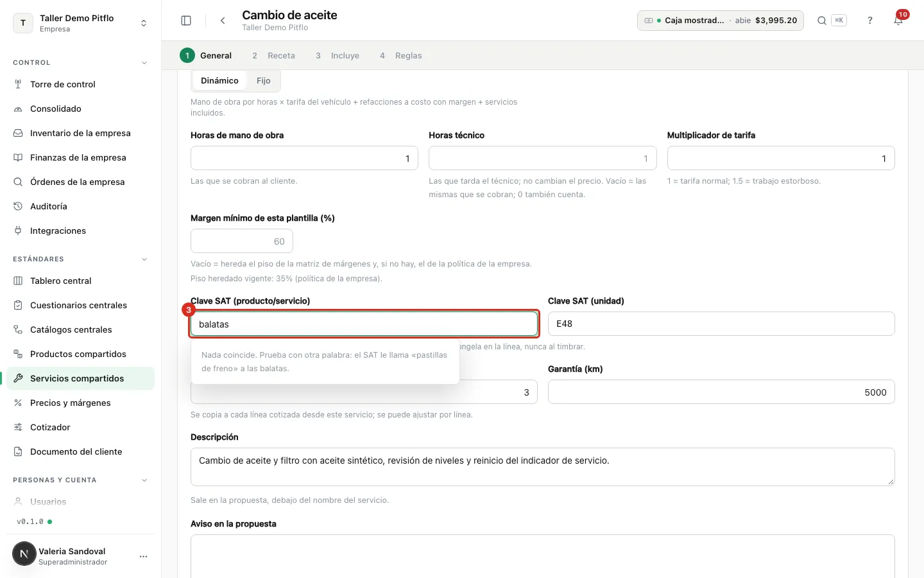924x578 pixels.
Task: Open Documento del cliente in the sidebar
Action: (x=81, y=451)
